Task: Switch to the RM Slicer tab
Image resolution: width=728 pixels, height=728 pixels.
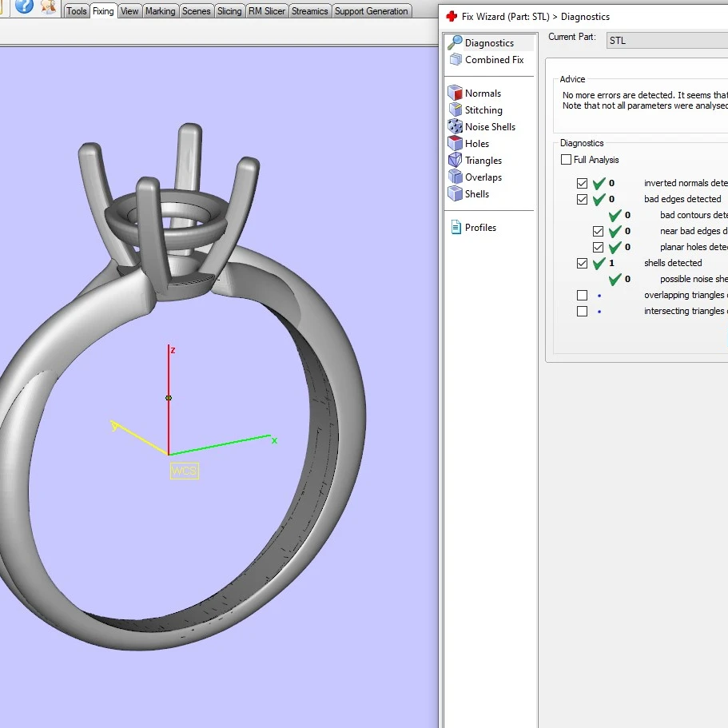Action: [x=267, y=11]
